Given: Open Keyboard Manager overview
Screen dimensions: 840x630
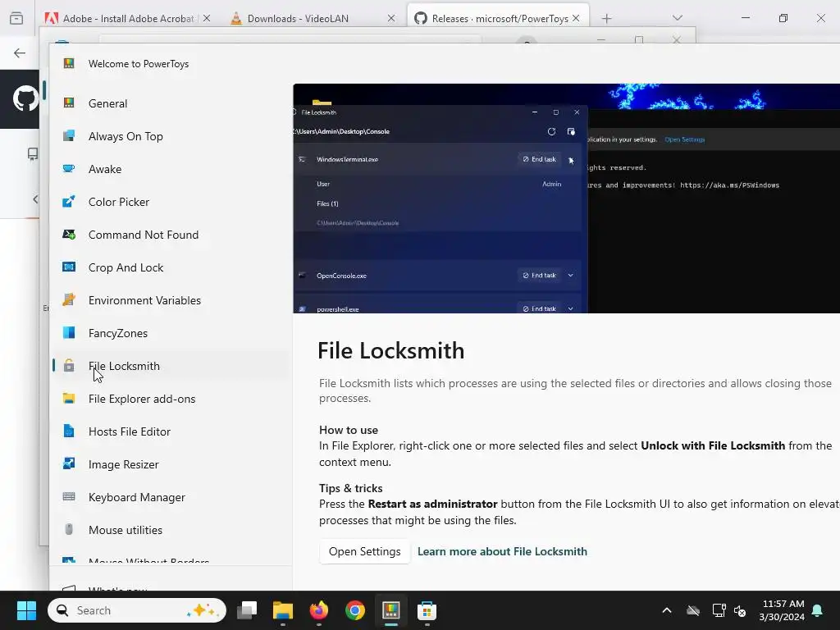Looking at the screenshot, I should 171,496.
